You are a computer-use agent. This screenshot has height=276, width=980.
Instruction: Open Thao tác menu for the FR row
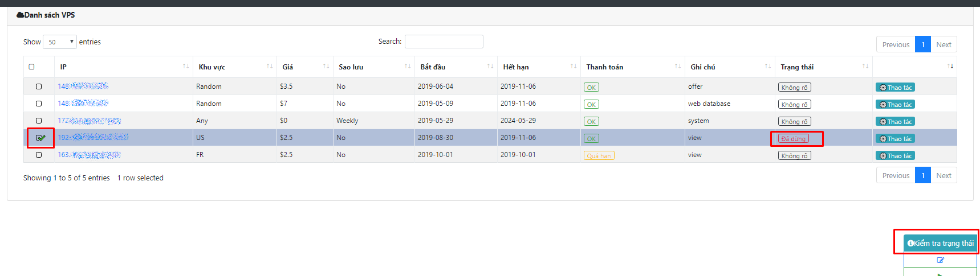pos(895,156)
